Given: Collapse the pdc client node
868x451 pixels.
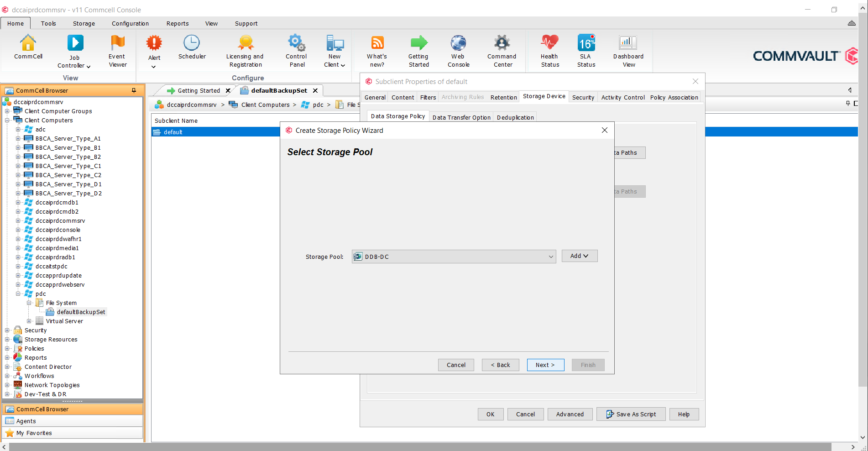Looking at the screenshot, I should click(x=18, y=294).
